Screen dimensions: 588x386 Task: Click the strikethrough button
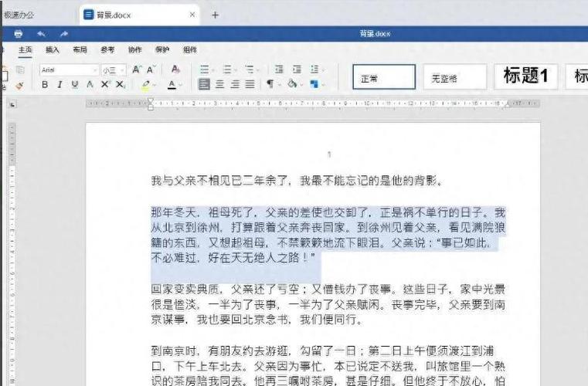pos(90,85)
